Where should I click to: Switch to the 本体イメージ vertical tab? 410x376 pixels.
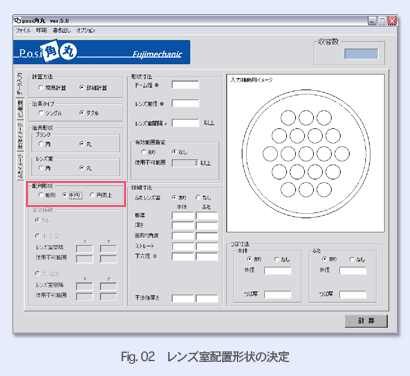(20, 136)
